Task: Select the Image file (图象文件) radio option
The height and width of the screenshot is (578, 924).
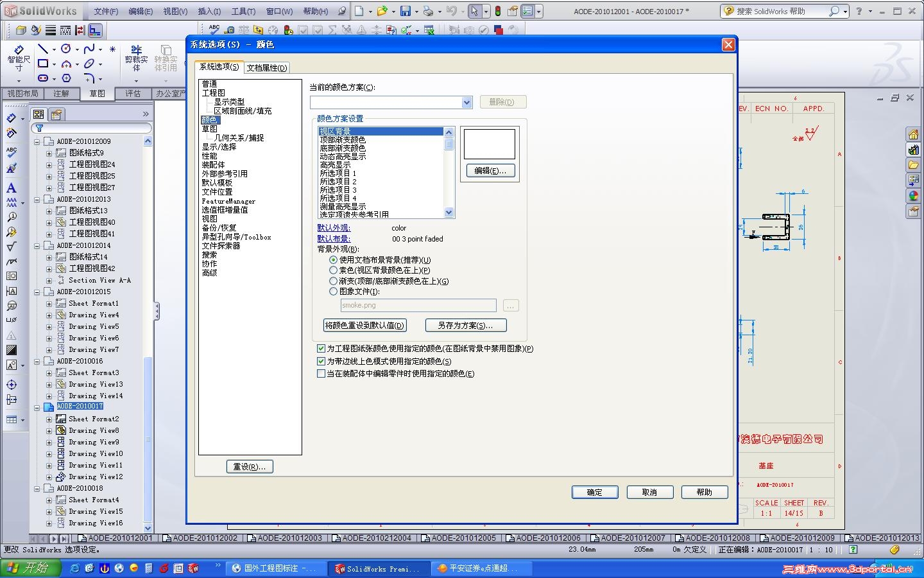Action: (x=333, y=291)
